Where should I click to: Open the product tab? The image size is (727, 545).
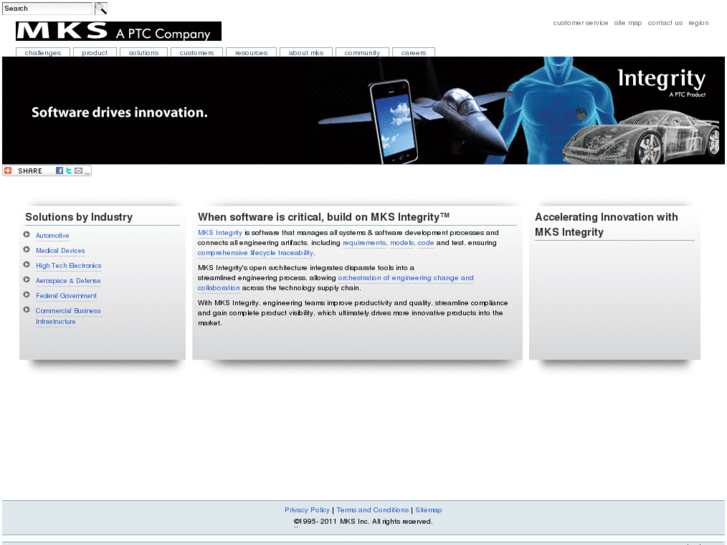[95, 52]
